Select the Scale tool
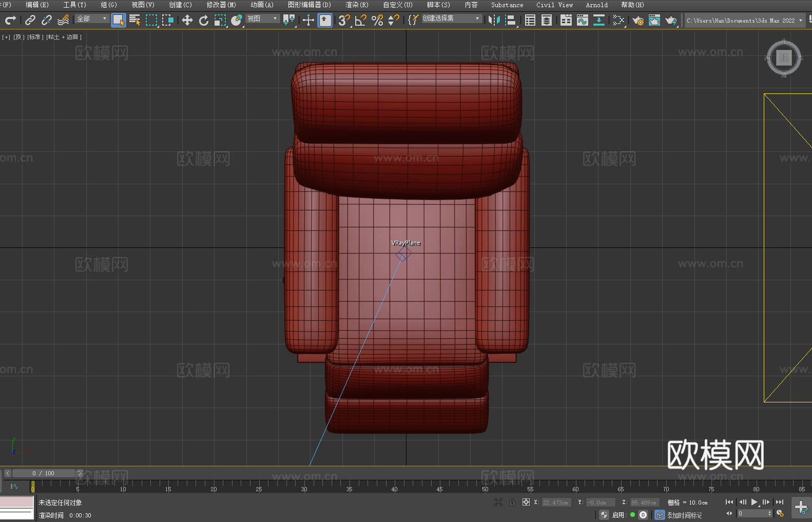 [x=220, y=20]
